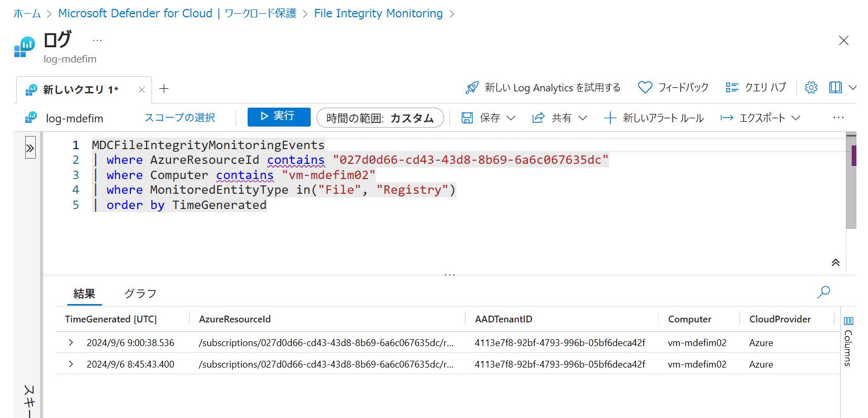Viewport: 868px width, 418px height.
Task: Sort by AADTenantID column header
Action: pos(504,319)
